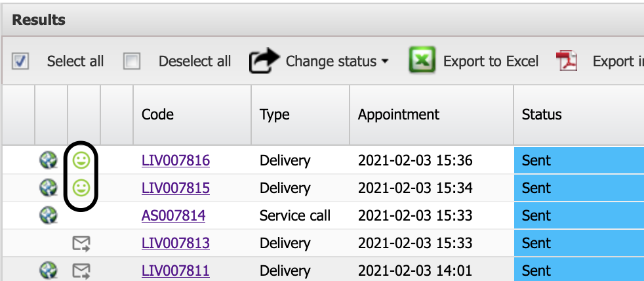Click the envelope icon in the LIV007813 row

81,243
